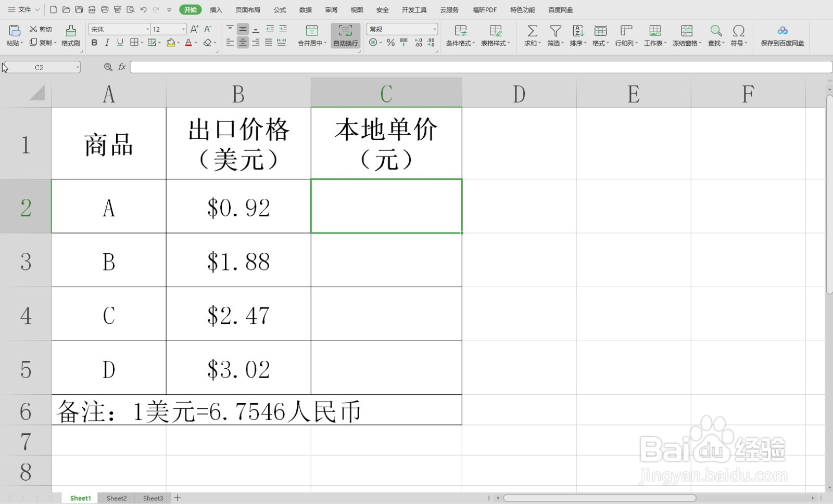The width and height of the screenshot is (833, 504).
Task: Click the clear format eraser icon
Action: 208,43
